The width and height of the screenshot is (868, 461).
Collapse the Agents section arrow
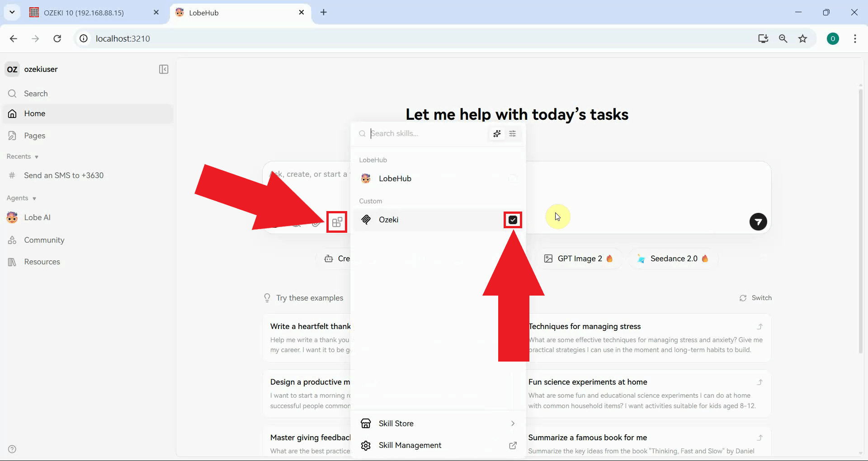34,198
